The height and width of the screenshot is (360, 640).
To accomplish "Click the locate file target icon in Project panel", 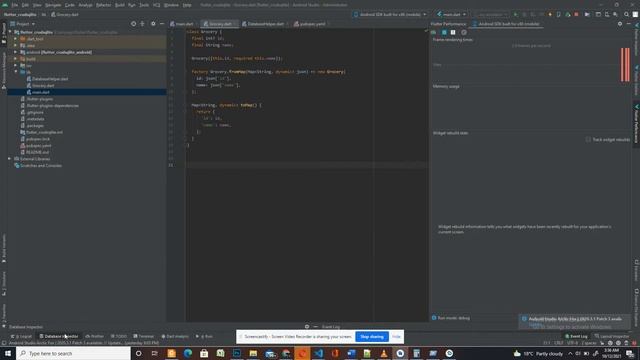I will (x=133, y=24).
